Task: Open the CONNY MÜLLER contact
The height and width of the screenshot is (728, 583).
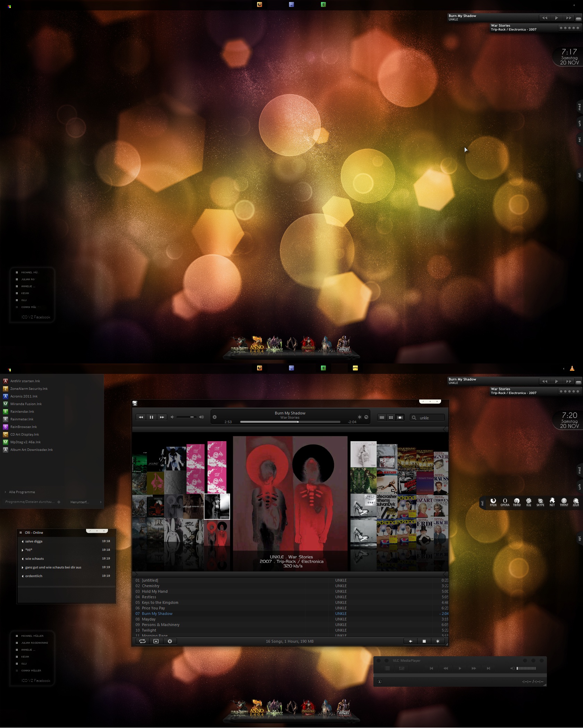Action: click(x=31, y=671)
